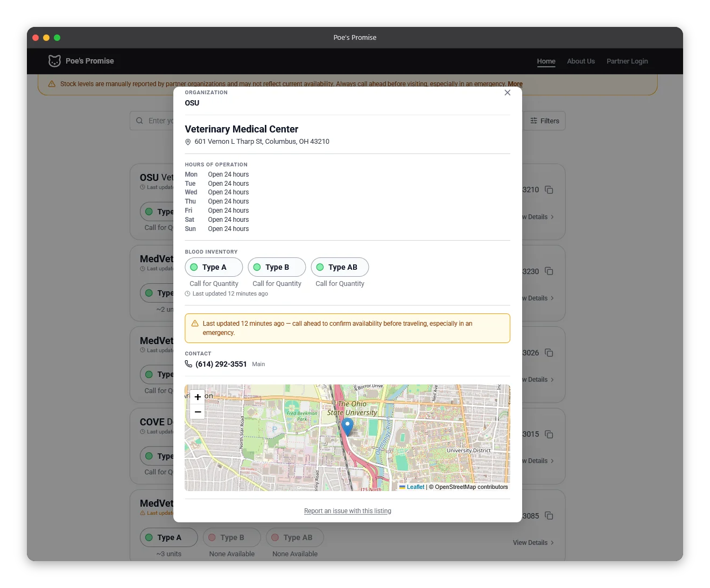
Task: Call (614) 292-3551 phone number
Action: (x=221, y=365)
